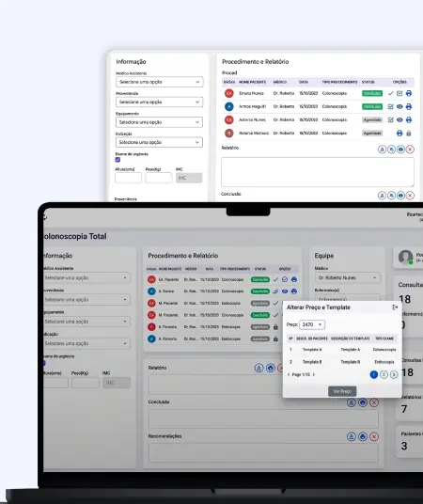
Task: Print the Ernsta Nunes procedure in the upper panel
Action: pyautogui.click(x=409, y=93)
